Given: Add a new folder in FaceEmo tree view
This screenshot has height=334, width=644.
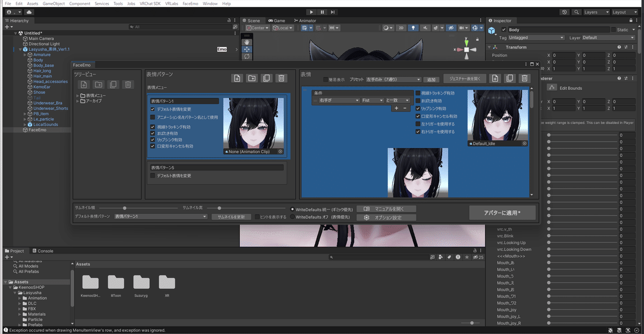Looking at the screenshot, I should tap(99, 84).
